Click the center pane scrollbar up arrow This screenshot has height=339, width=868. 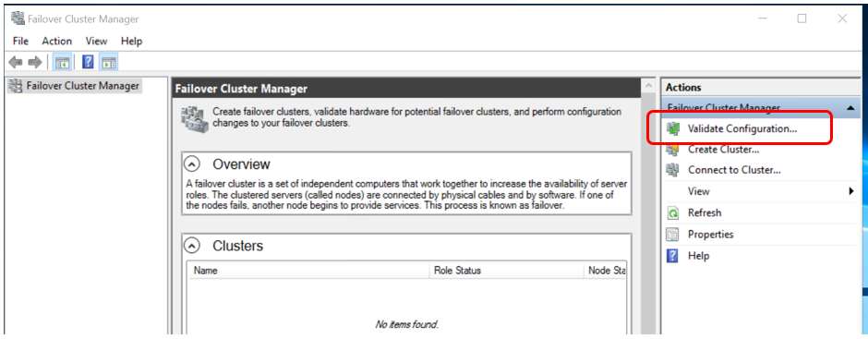coord(646,86)
